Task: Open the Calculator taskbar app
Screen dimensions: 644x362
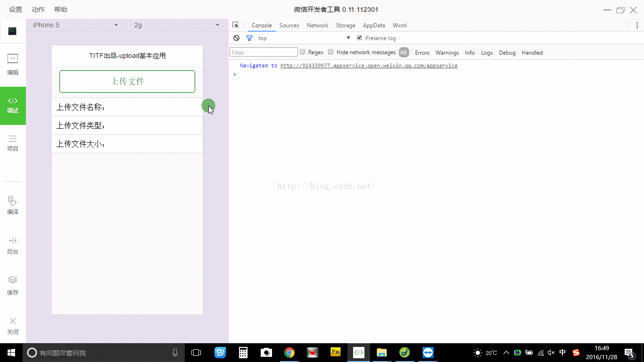Action: [243, 353]
